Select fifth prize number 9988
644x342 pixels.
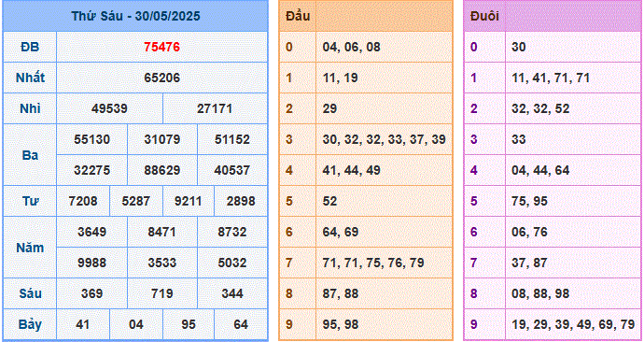92,263
